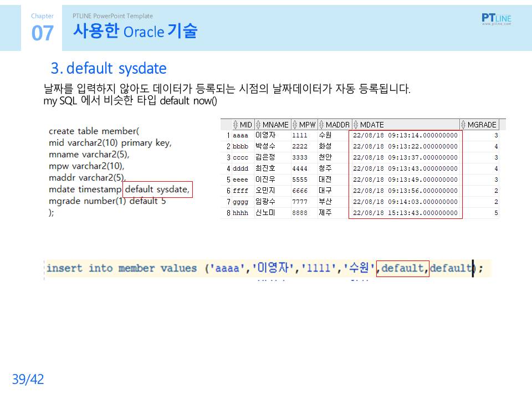Select the name cell '이진우'
Viewport: 532px width, 399px height.
[x=265, y=180]
